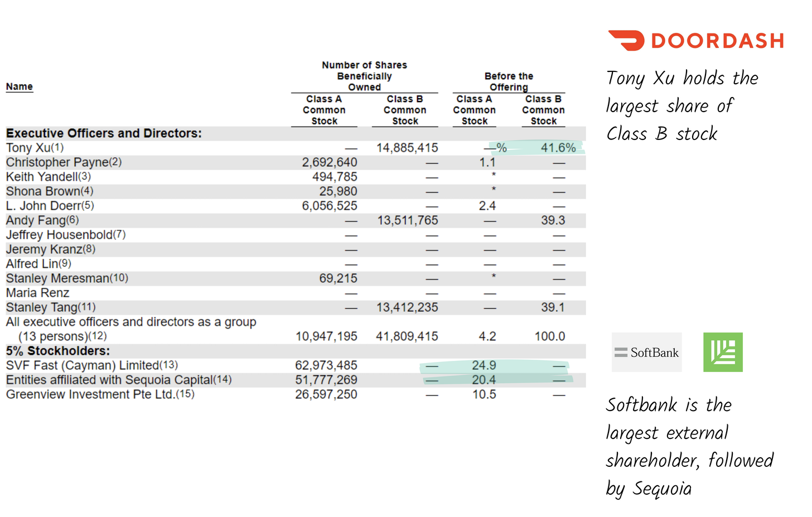
Task: Click the 'Number of Shares Beneficially Owned' header
Action: pyautogui.click(x=364, y=76)
